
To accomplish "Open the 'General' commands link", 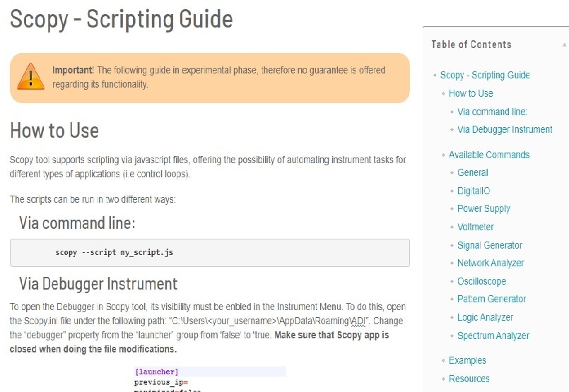I will [x=472, y=172].
